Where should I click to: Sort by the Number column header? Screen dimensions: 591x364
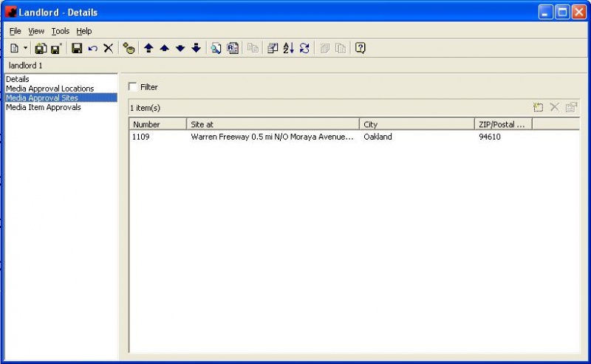pyautogui.click(x=158, y=124)
